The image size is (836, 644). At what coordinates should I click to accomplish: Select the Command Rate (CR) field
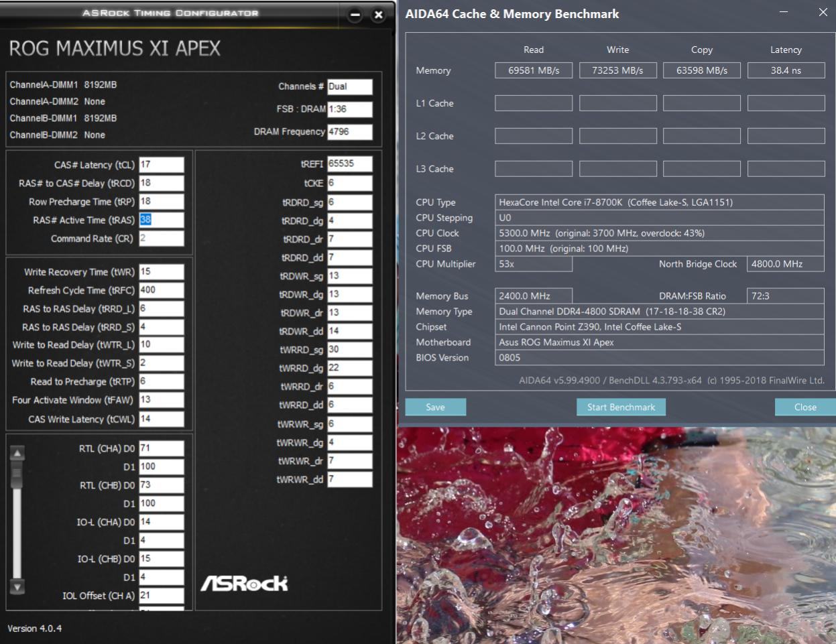[162, 239]
